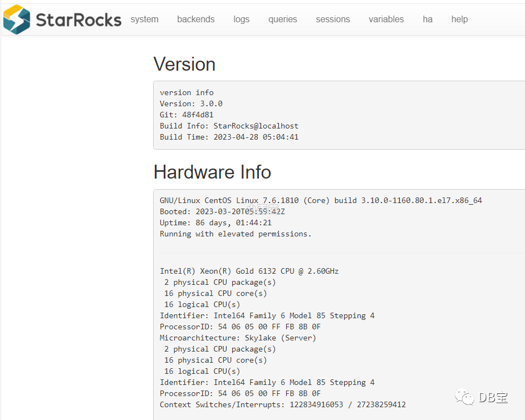Click the Hardware Info heading
Image resolution: width=525 pixels, height=420 pixels.
pyautogui.click(x=212, y=172)
